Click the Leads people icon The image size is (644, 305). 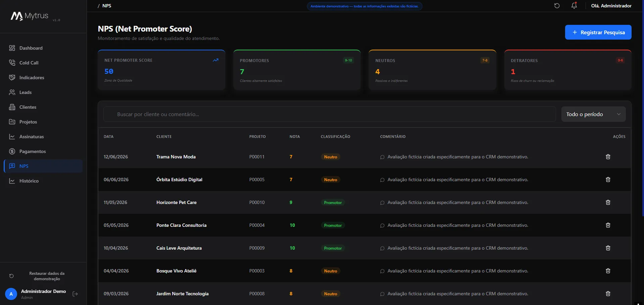tap(12, 92)
